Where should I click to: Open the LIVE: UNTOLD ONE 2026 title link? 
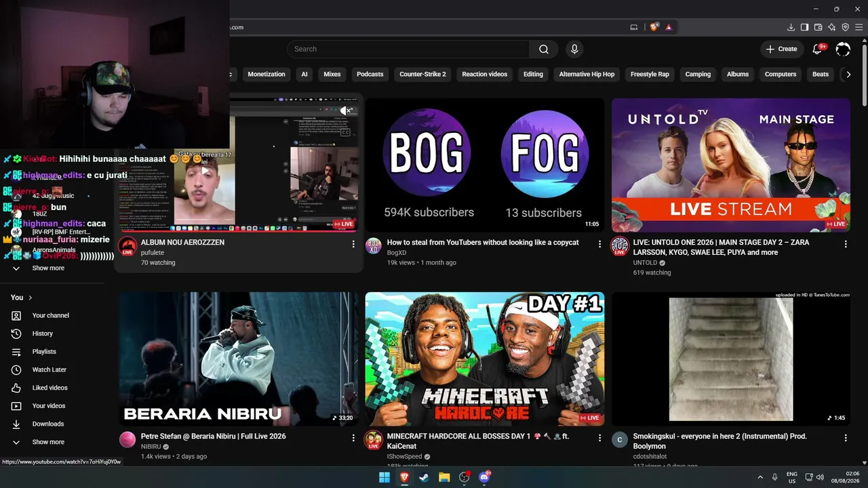pyautogui.click(x=721, y=247)
